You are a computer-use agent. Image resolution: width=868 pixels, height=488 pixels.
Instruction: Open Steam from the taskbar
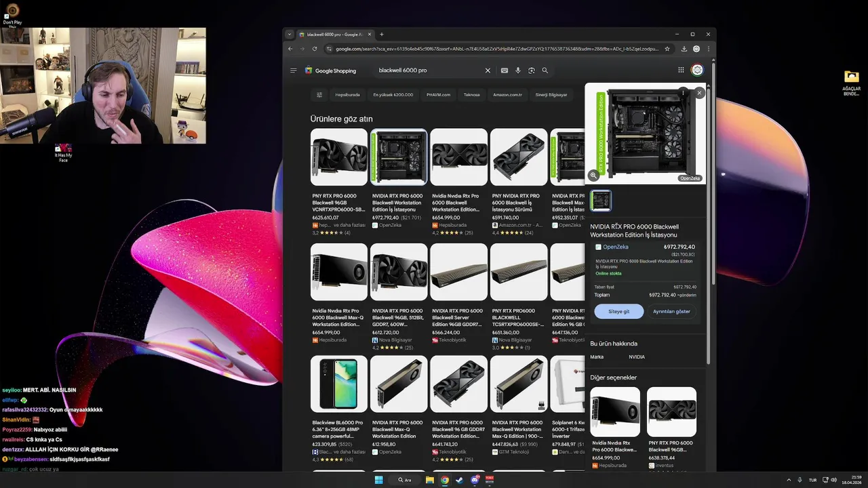[459, 480]
